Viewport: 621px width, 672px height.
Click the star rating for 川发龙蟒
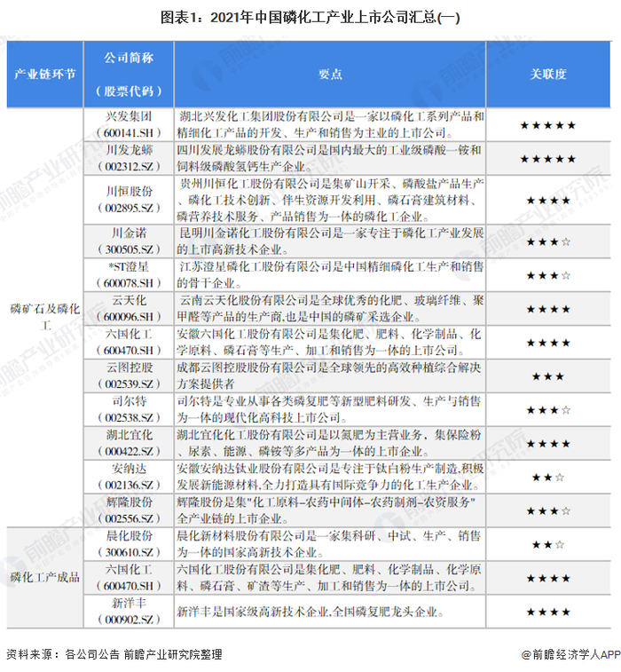(x=547, y=159)
